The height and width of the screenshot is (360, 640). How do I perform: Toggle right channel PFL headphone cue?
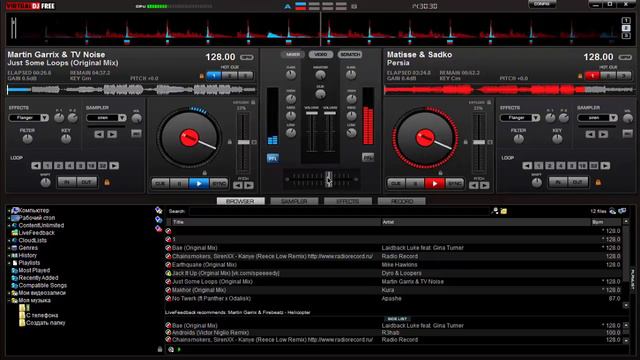coord(368,158)
